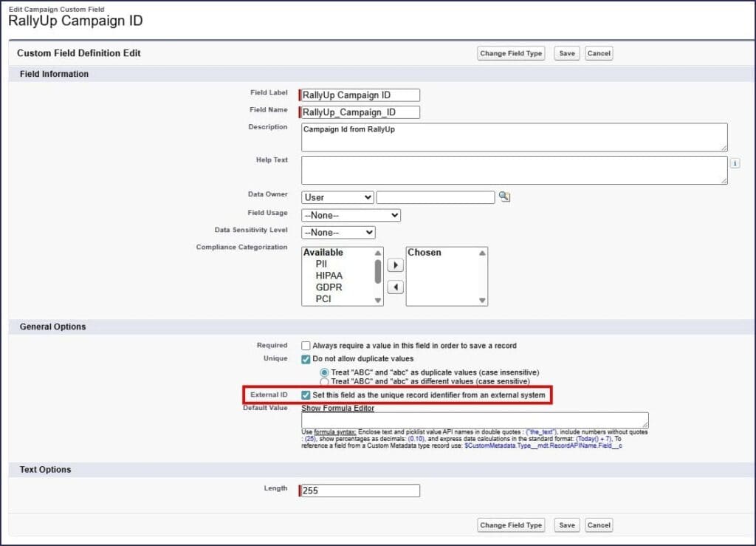Click the Help Text info icon
This screenshot has width=756, height=546.
735,163
